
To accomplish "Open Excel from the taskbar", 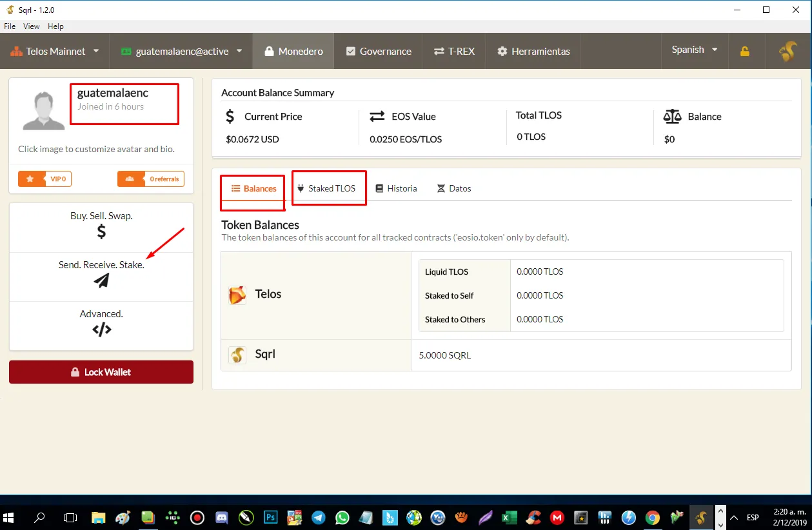I will 509,518.
